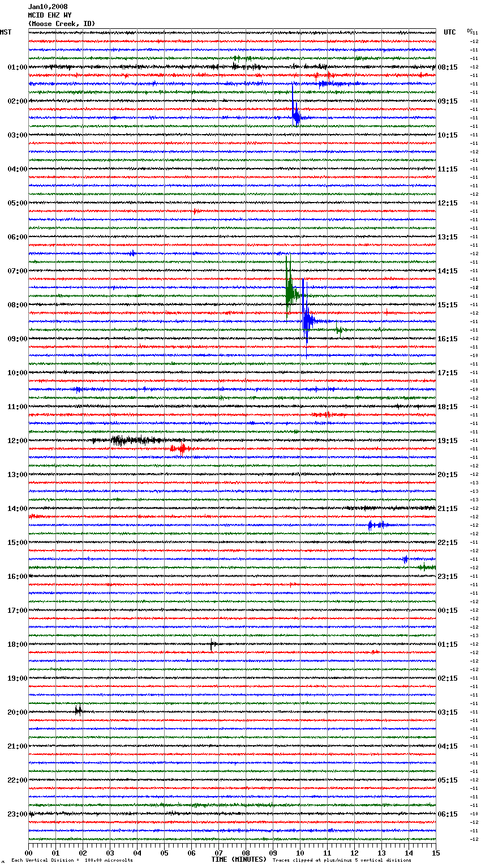Click the 10:00 MST time label

tap(17, 373)
